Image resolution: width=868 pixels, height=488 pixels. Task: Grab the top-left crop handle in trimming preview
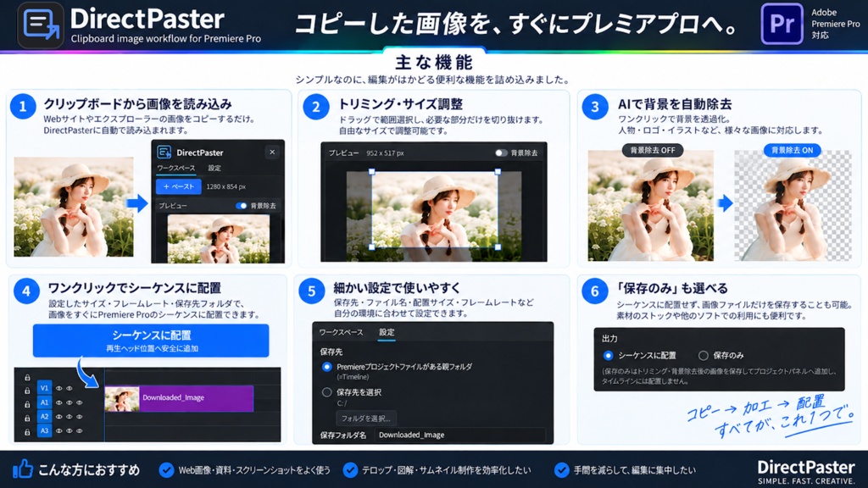[x=372, y=171]
